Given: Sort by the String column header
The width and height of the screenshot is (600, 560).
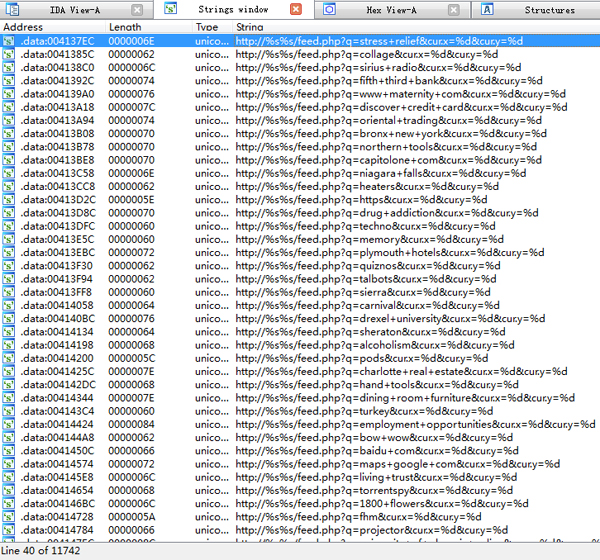Looking at the screenshot, I should (x=416, y=27).
